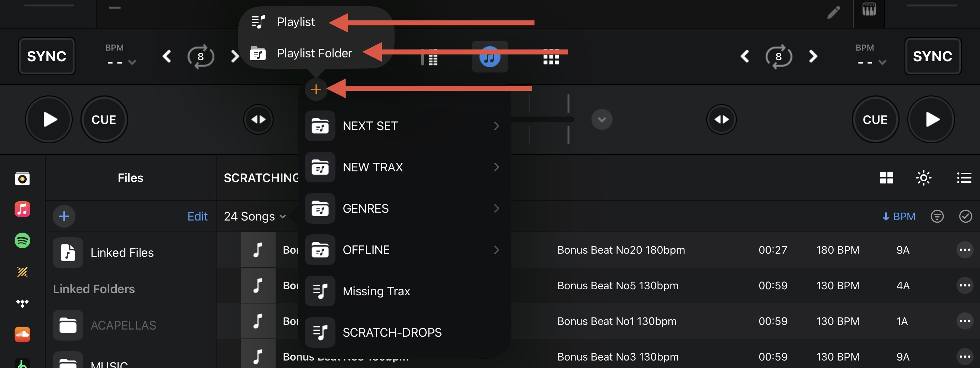Open the Spotify source in sidebar
980x368 pixels.
[x=22, y=240]
